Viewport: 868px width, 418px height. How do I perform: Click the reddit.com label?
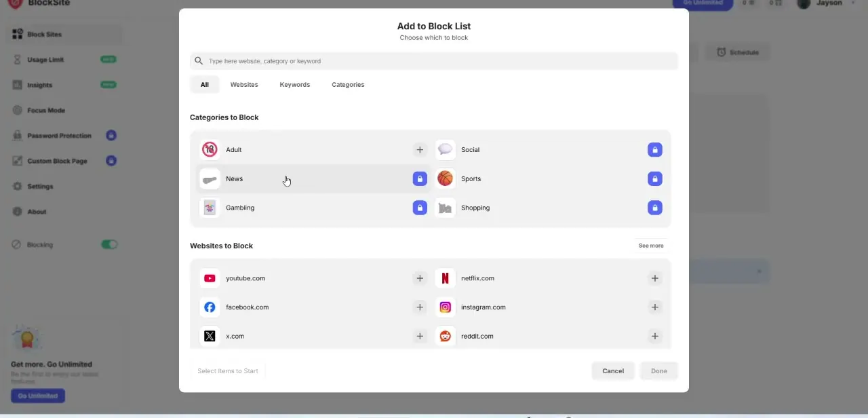[x=477, y=336]
